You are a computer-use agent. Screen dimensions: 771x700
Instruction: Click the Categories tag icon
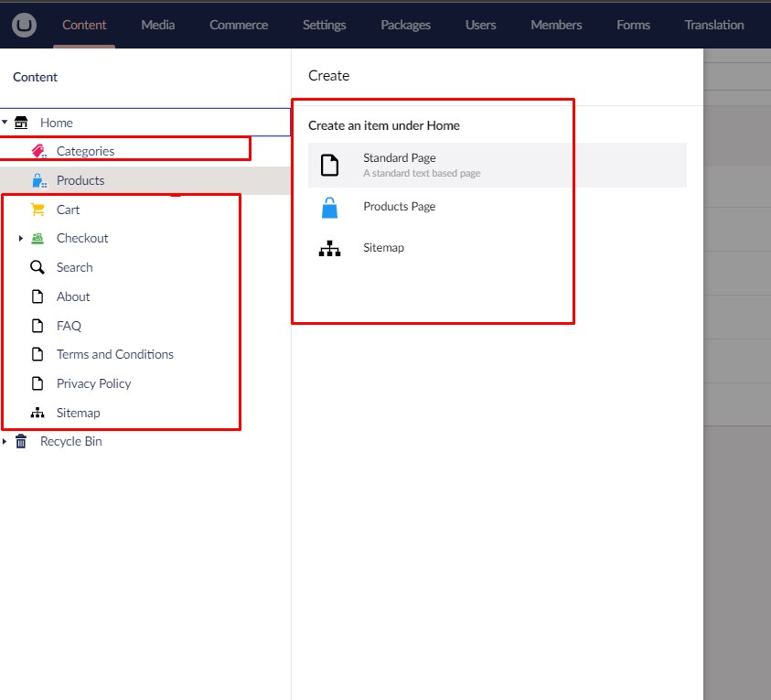pos(37,151)
